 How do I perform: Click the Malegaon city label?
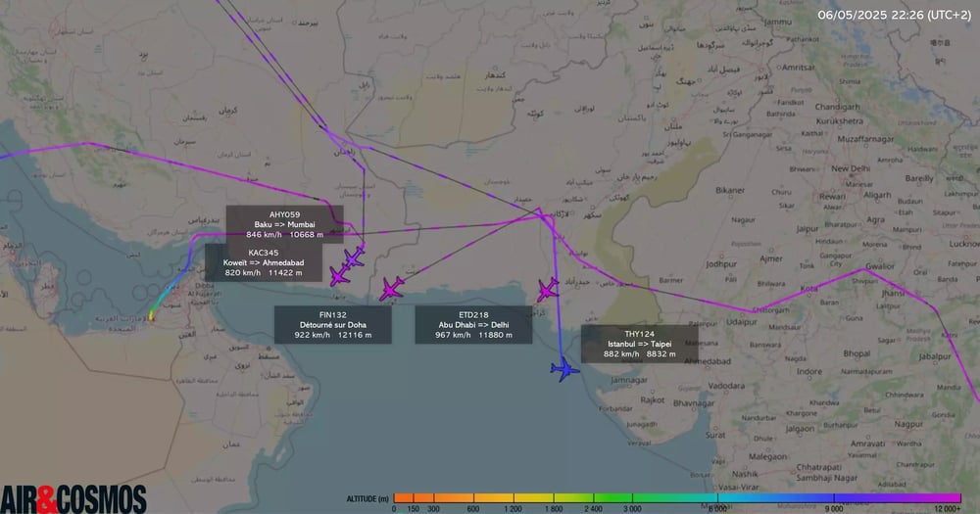[x=767, y=457]
